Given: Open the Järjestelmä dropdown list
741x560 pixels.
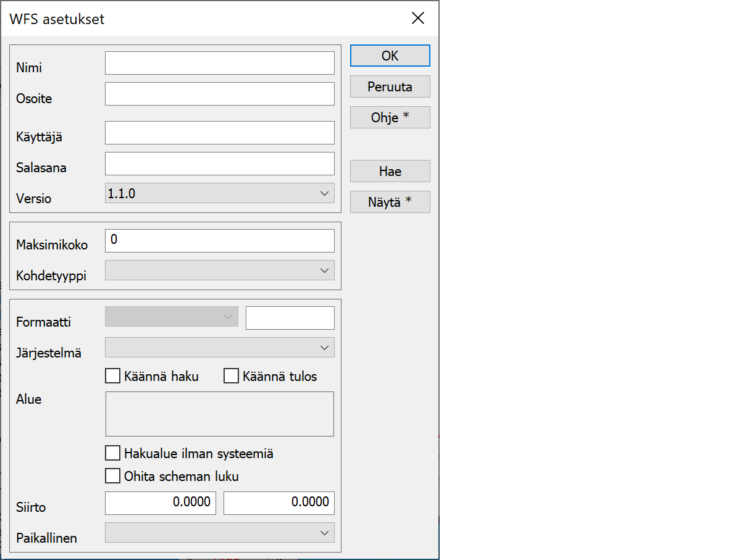Looking at the screenshot, I should coord(219,348).
